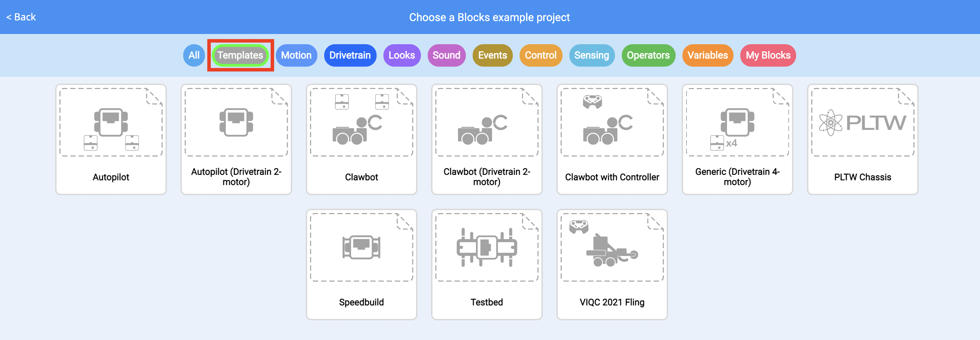Click the Back navigation link
Image resolution: width=980 pixels, height=340 pixels.
click(x=21, y=17)
